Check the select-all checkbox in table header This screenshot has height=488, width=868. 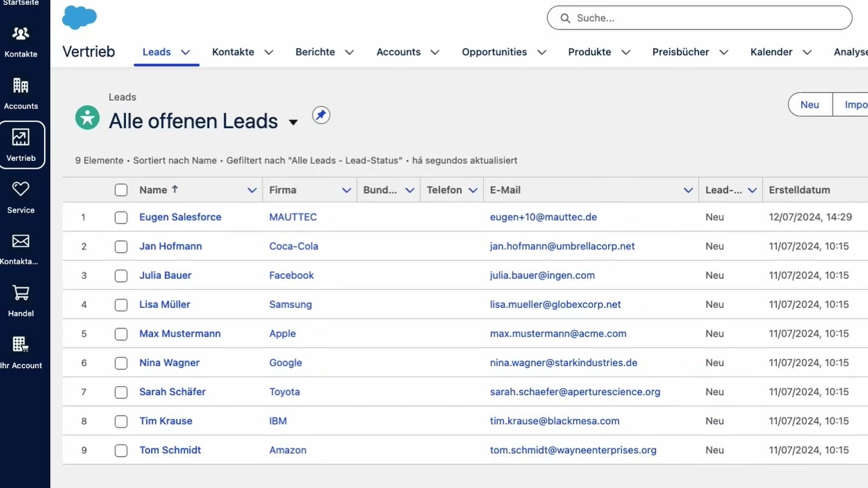pos(121,189)
